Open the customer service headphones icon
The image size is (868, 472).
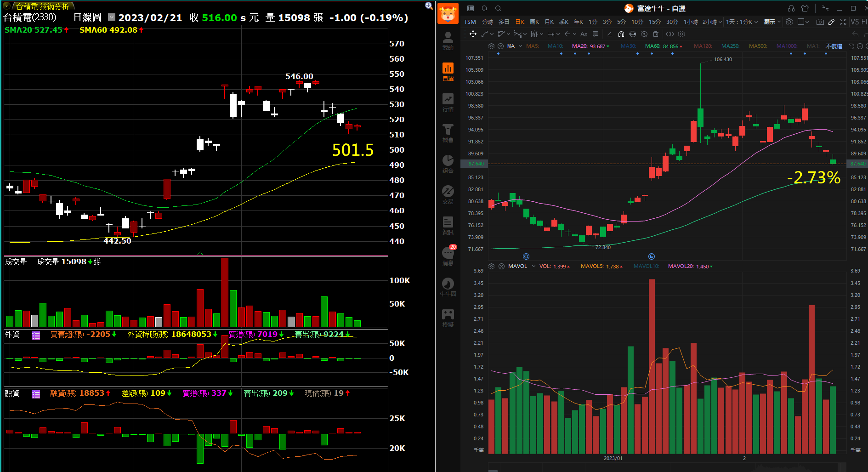coord(791,8)
